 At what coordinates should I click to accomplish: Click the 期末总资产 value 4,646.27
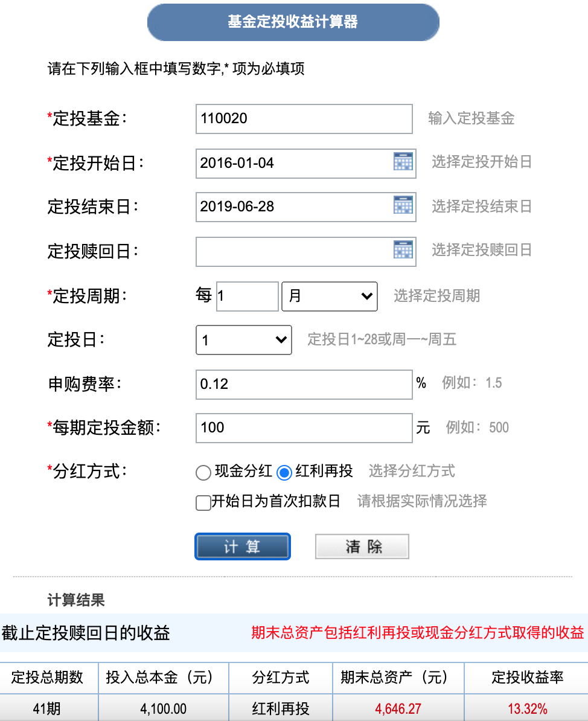pos(398,708)
